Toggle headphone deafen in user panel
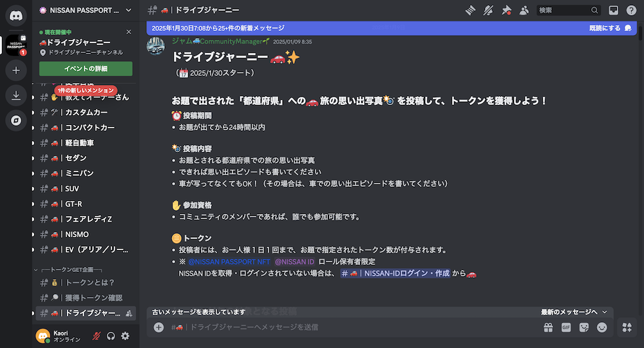 [111, 336]
